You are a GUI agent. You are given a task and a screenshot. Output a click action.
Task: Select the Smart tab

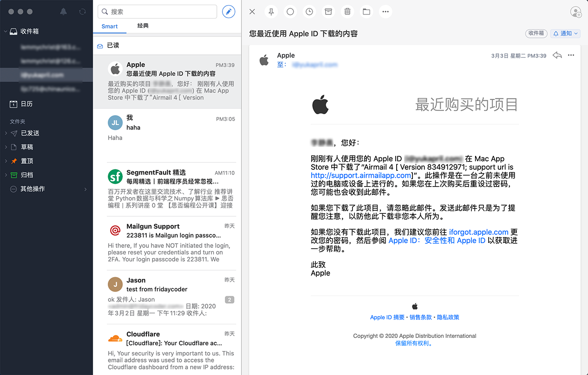click(110, 26)
